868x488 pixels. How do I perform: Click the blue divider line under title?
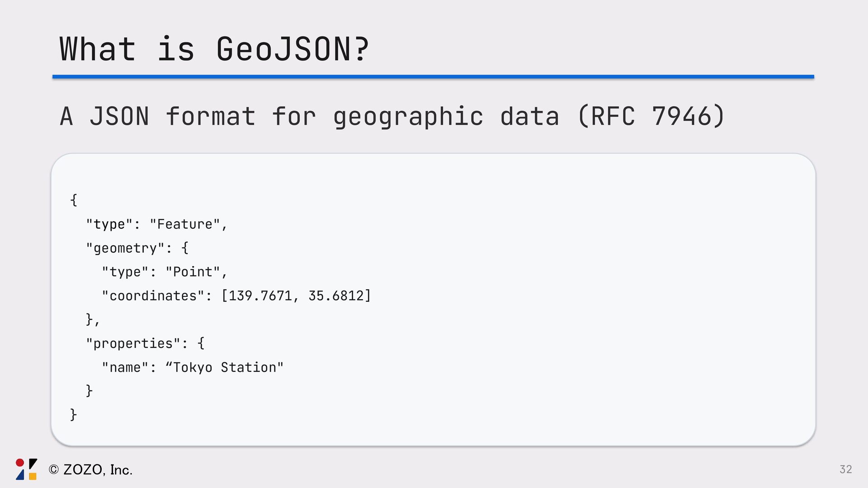click(433, 77)
